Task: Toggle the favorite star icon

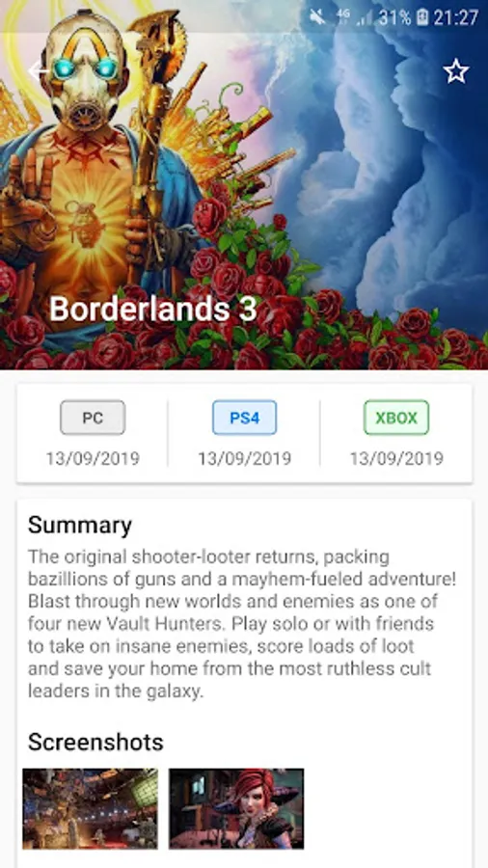Action: click(x=456, y=71)
